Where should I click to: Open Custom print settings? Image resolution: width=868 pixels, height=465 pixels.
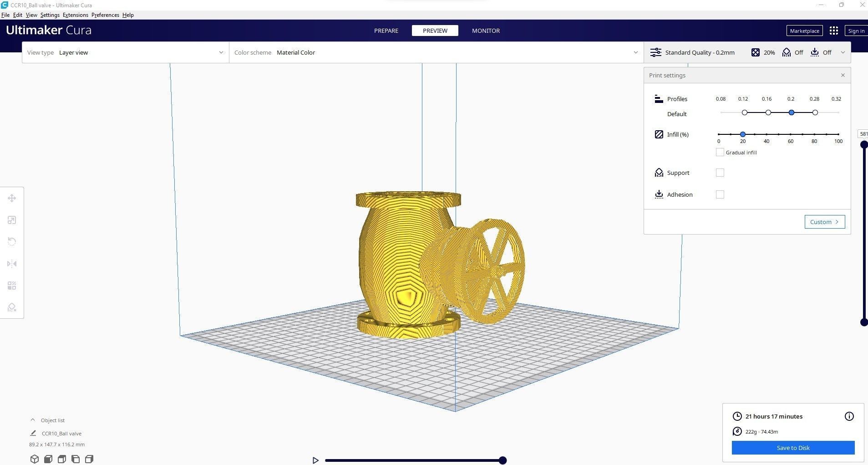824,221
